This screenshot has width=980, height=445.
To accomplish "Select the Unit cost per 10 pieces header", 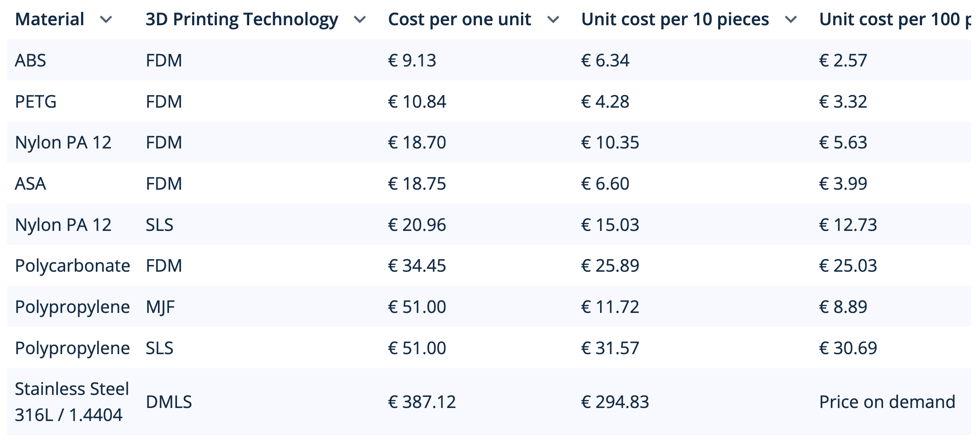I will pyautogui.click(x=675, y=19).
